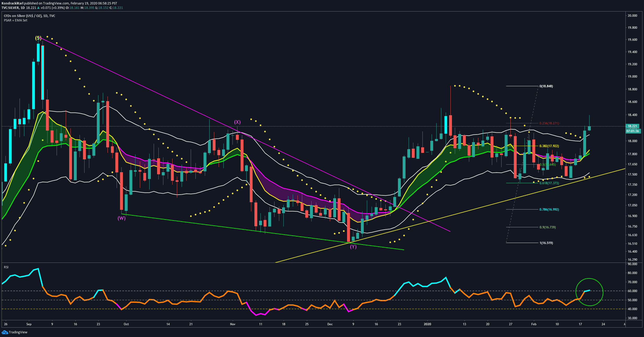This screenshot has width=644, height=337.
Task: Click the 60.000 RSI axis label
Action: pos(633,291)
